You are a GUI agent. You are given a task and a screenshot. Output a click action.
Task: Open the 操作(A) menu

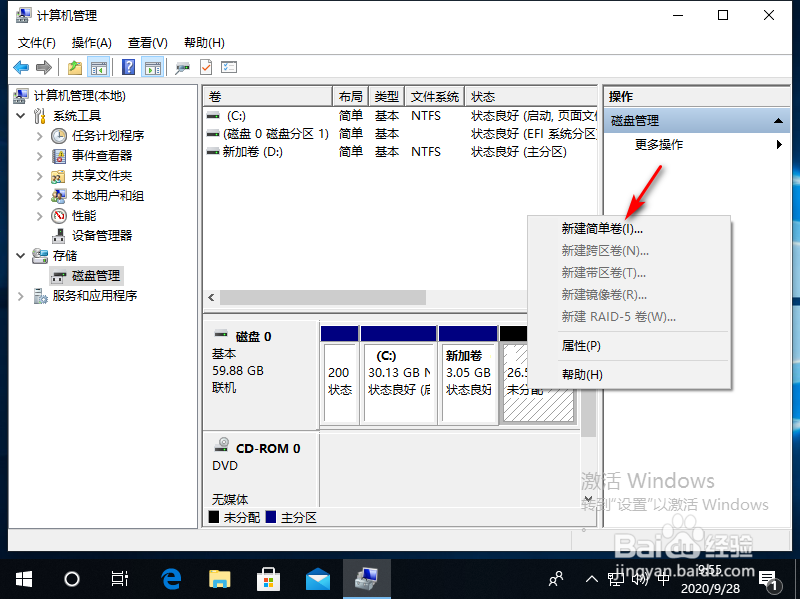91,42
